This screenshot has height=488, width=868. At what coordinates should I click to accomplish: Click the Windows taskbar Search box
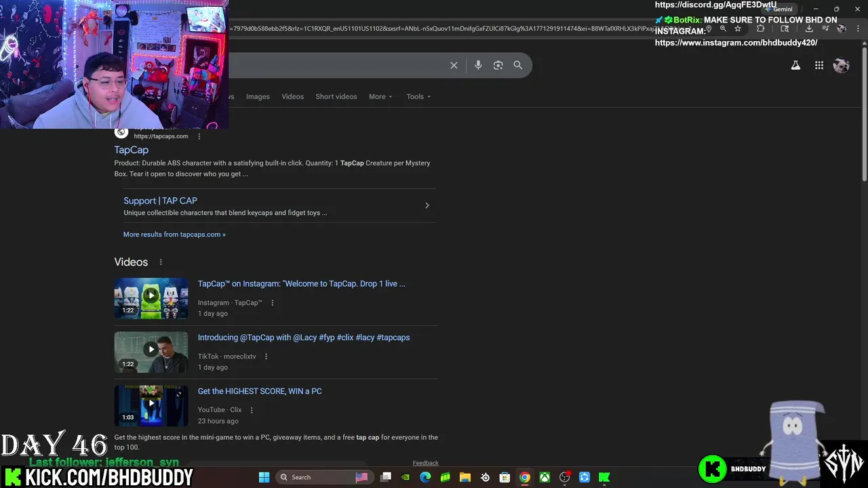click(x=323, y=477)
